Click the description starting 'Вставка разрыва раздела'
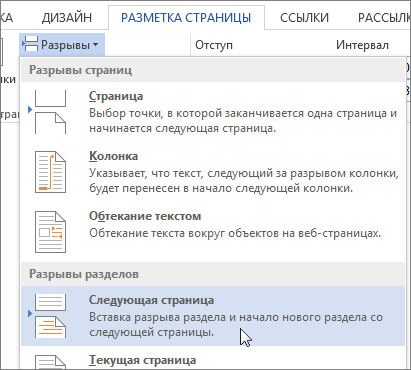Viewport: 411px width, 370px height. (236, 324)
